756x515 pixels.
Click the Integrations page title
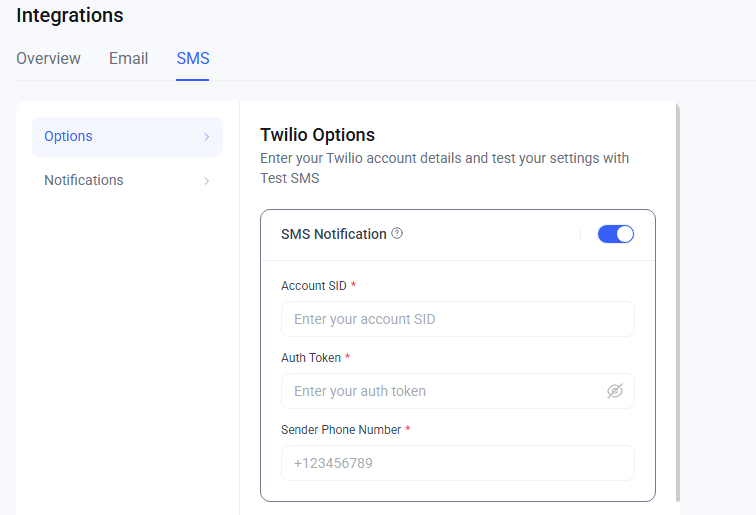click(70, 15)
